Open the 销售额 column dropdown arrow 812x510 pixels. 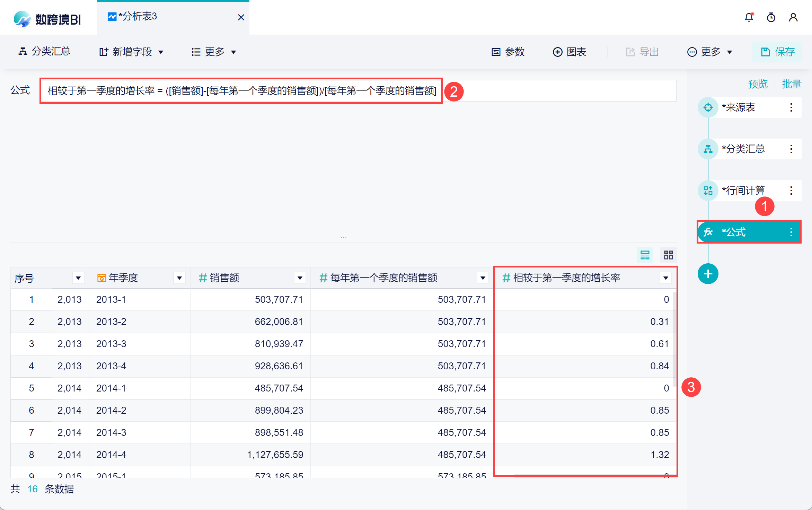300,278
